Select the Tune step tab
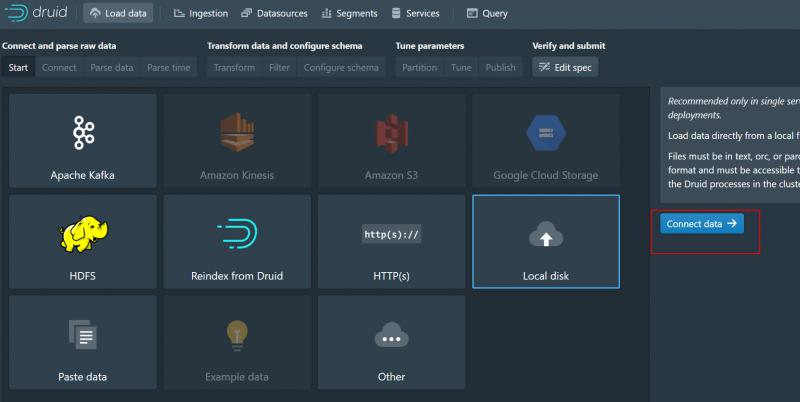Viewport: 800px width, 402px height. click(x=461, y=67)
